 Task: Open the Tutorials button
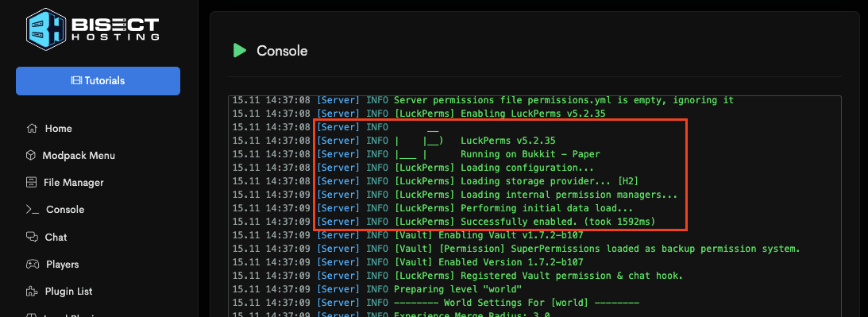click(x=98, y=81)
